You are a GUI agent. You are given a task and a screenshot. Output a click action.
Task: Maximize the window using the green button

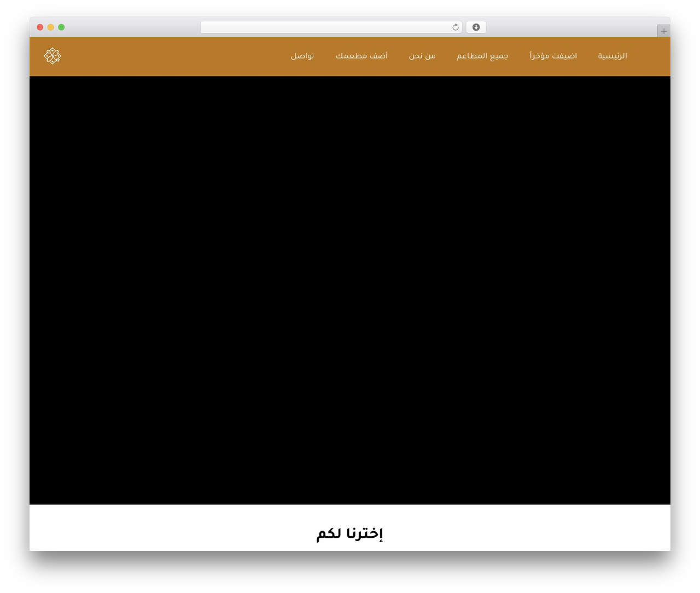coord(61,27)
